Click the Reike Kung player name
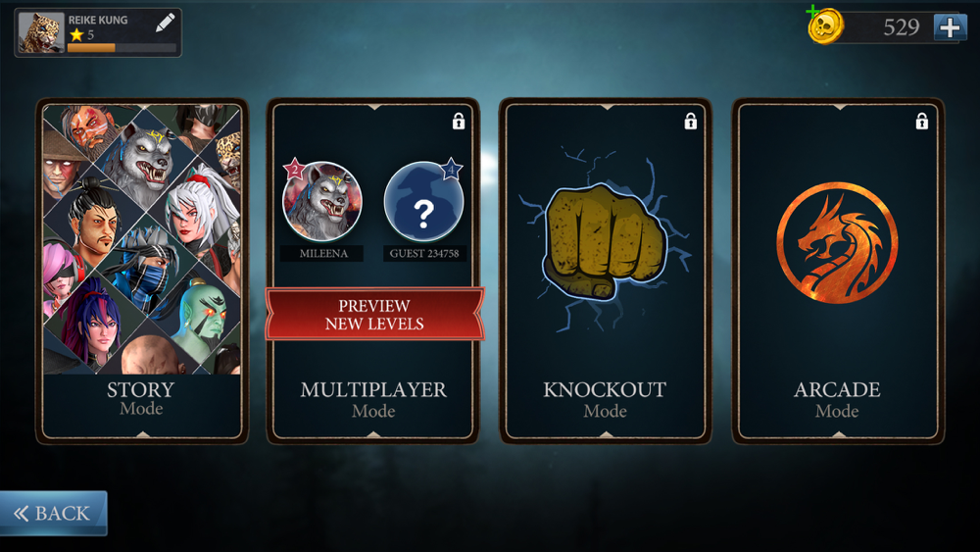The height and width of the screenshot is (552, 980). click(x=98, y=20)
